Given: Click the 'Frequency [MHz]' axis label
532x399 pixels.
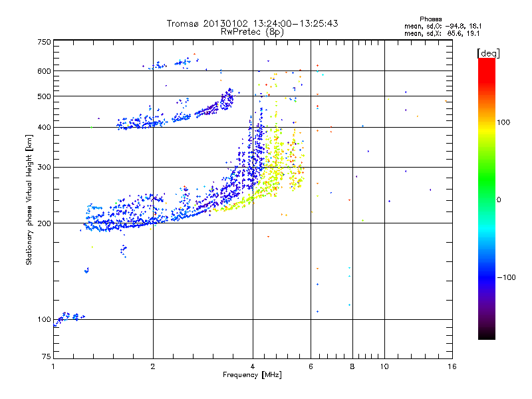Looking at the screenshot, I should click(252, 375).
